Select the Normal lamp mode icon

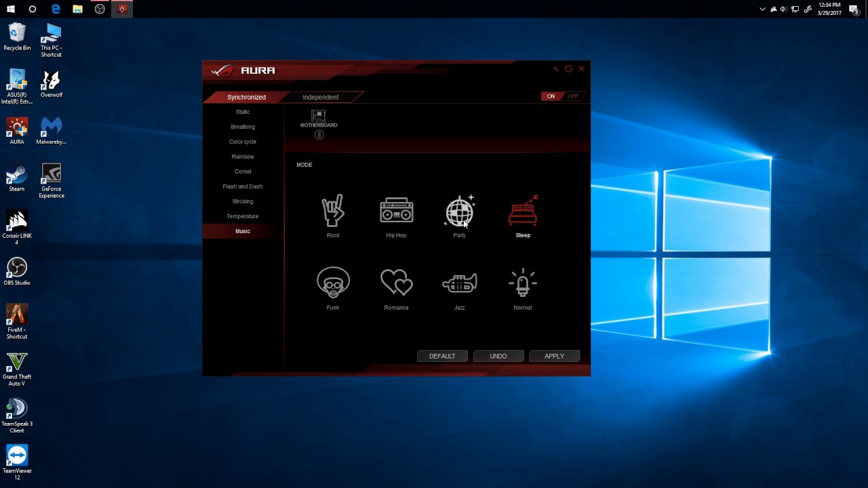coord(523,283)
